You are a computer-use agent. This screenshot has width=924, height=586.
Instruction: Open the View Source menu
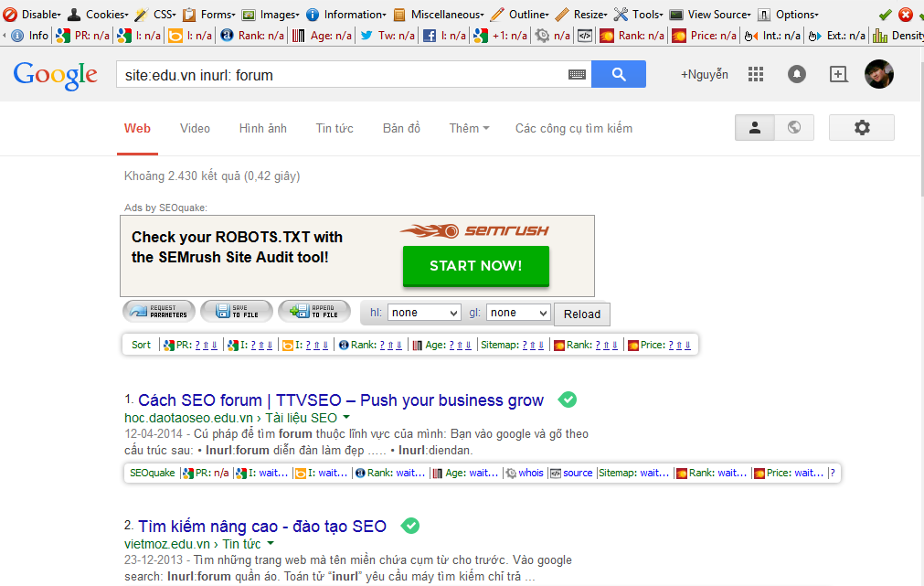click(711, 14)
